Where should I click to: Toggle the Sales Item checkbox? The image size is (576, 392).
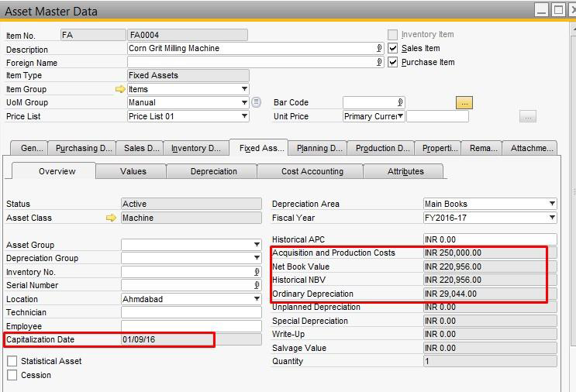(393, 48)
